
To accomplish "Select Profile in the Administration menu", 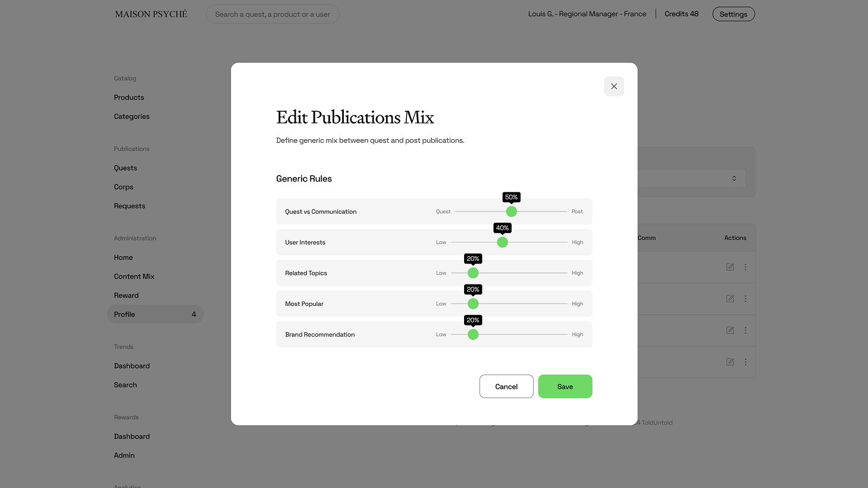I will click(125, 314).
